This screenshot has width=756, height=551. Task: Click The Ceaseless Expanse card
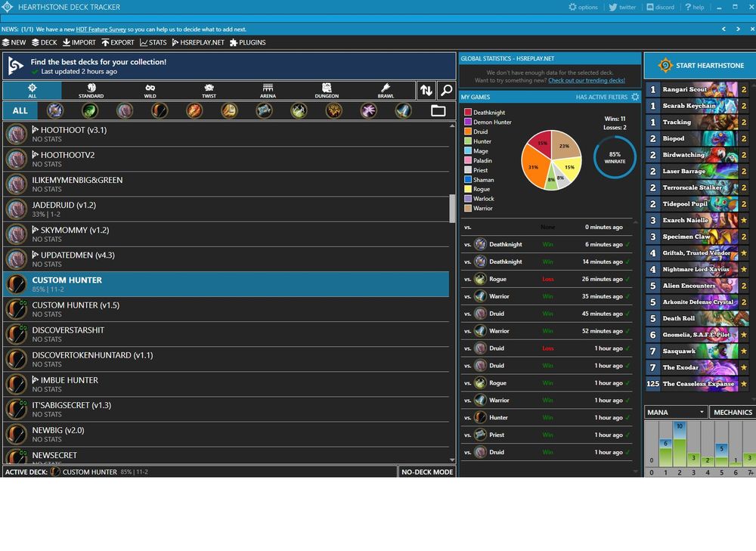click(x=697, y=384)
